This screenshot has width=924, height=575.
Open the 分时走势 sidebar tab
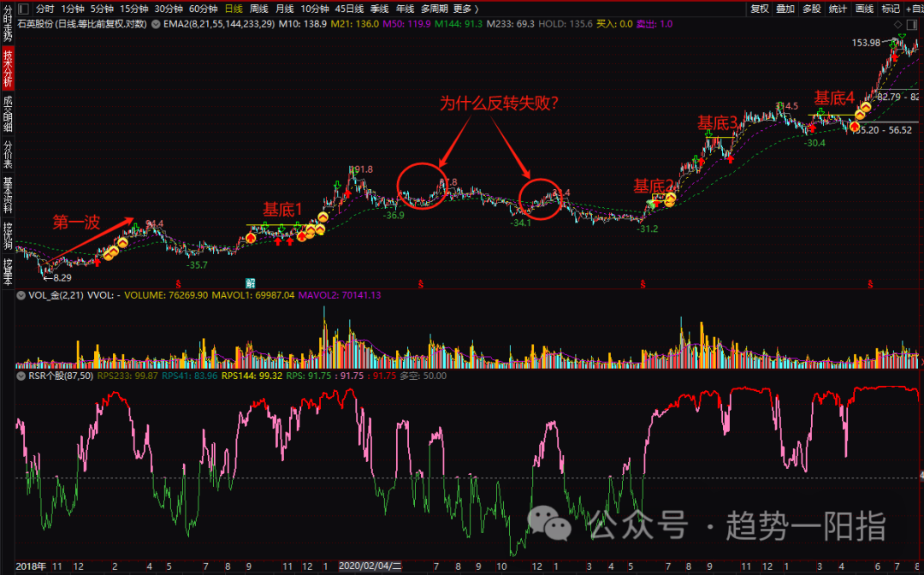tap(8, 24)
